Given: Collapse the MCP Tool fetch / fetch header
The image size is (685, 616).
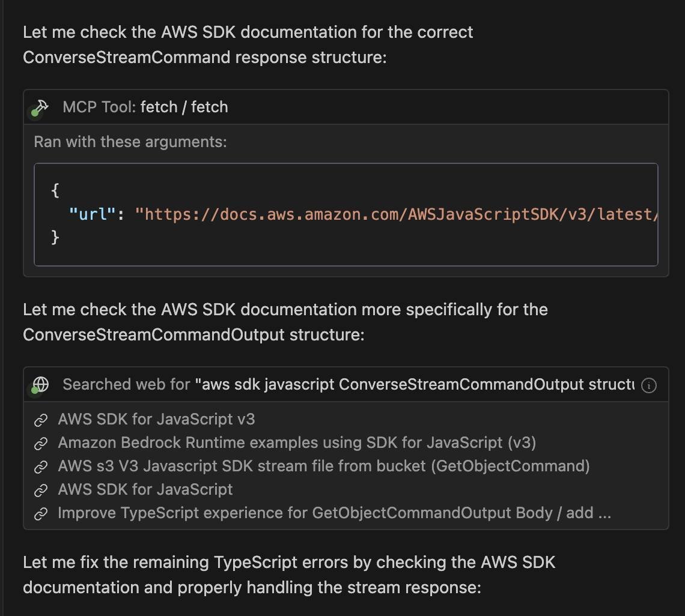Looking at the screenshot, I should tap(346, 107).
